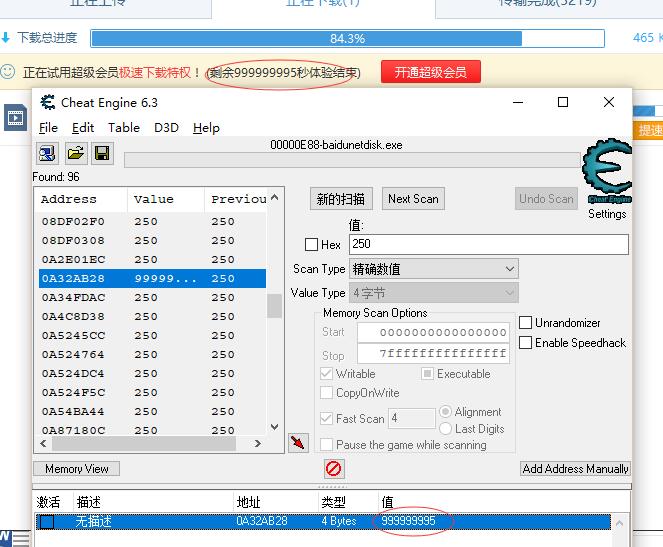Click the download progress bar at 84.3%

(347, 38)
